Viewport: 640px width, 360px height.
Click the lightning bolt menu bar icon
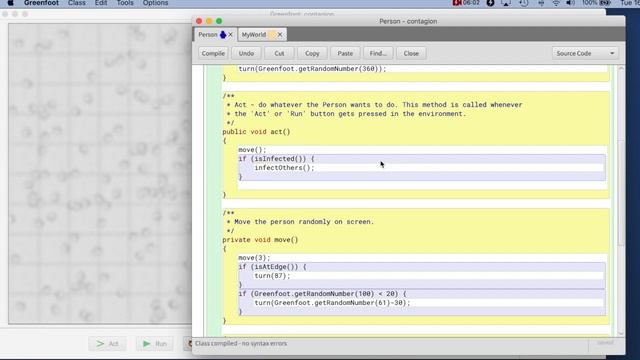[490, 3]
